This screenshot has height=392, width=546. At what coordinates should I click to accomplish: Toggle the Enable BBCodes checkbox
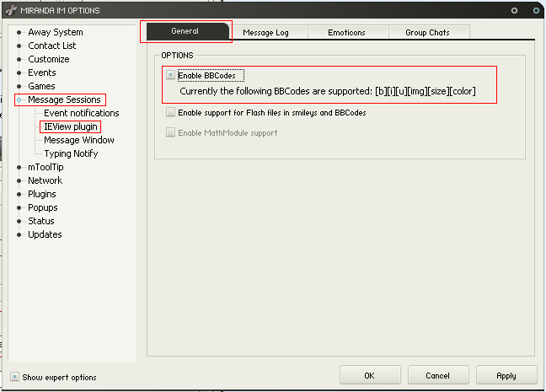(x=170, y=75)
